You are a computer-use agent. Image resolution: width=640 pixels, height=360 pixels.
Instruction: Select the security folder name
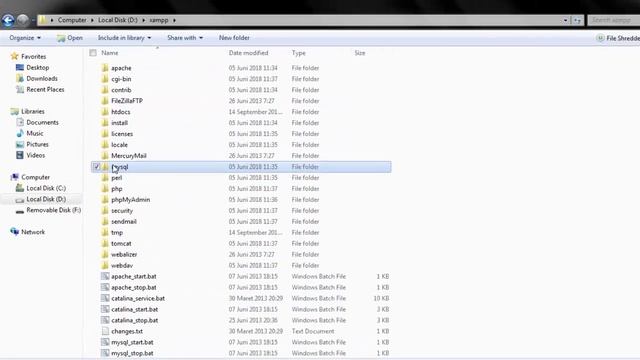pyautogui.click(x=122, y=211)
